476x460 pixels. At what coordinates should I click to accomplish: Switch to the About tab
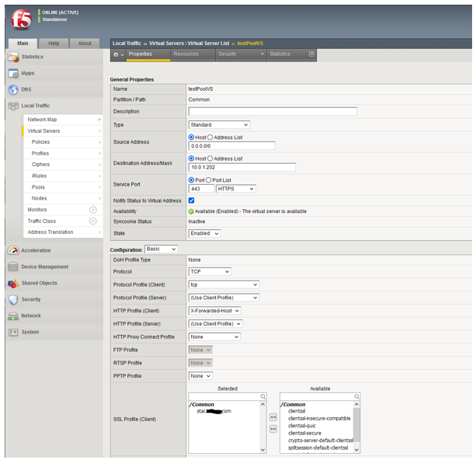click(x=85, y=44)
